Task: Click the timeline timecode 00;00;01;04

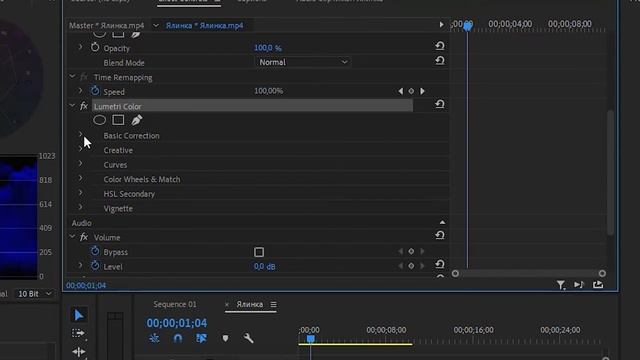Action: pyautogui.click(x=177, y=323)
